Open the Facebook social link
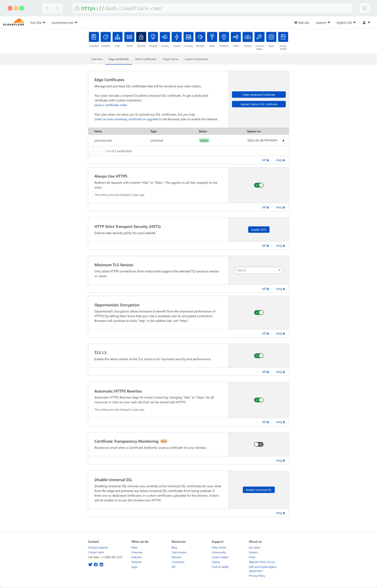This screenshot has width=377, height=588. click(x=96, y=565)
